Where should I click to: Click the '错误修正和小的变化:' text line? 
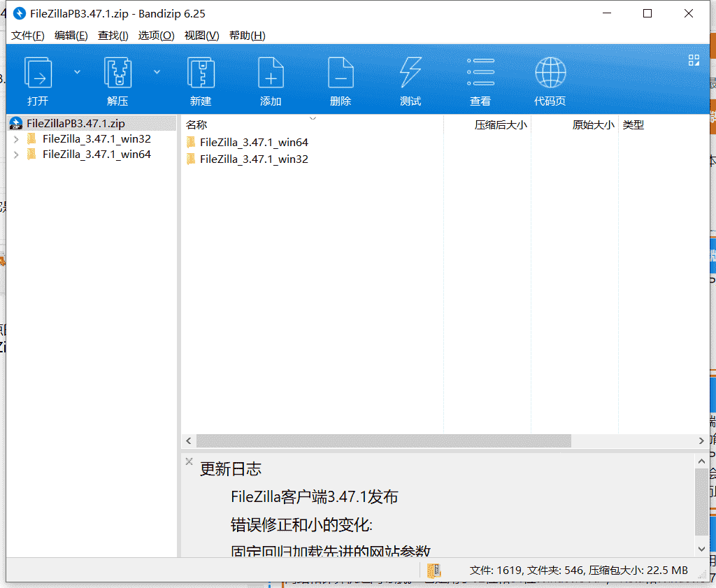tap(301, 525)
